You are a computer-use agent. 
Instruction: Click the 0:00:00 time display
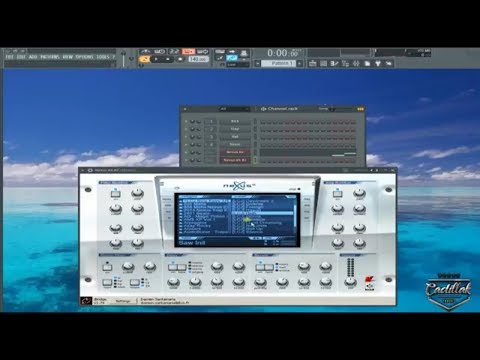point(282,53)
